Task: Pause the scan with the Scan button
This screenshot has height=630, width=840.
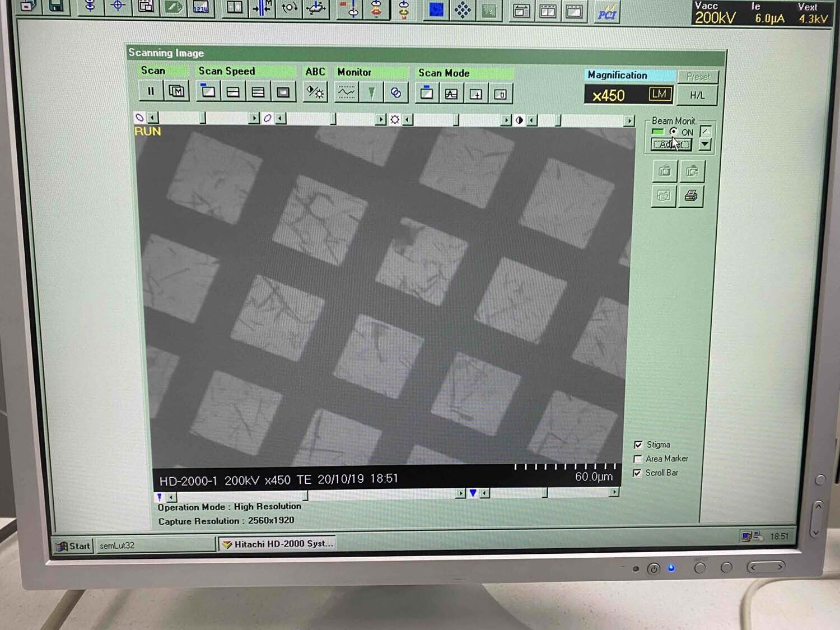Action: (x=151, y=91)
